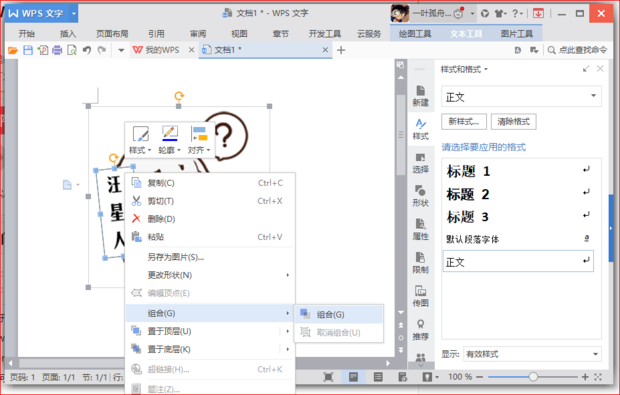
Task: Click the Save icon in quick toolbar
Action: point(28,50)
